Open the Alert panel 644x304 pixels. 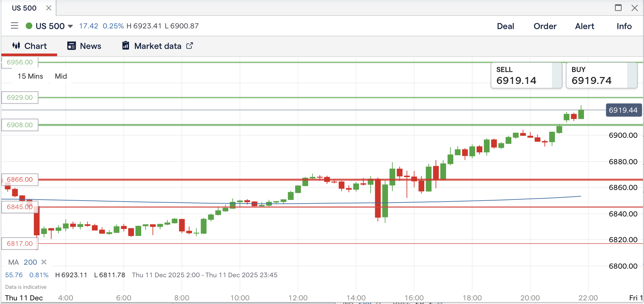click(x=584, y=26)
